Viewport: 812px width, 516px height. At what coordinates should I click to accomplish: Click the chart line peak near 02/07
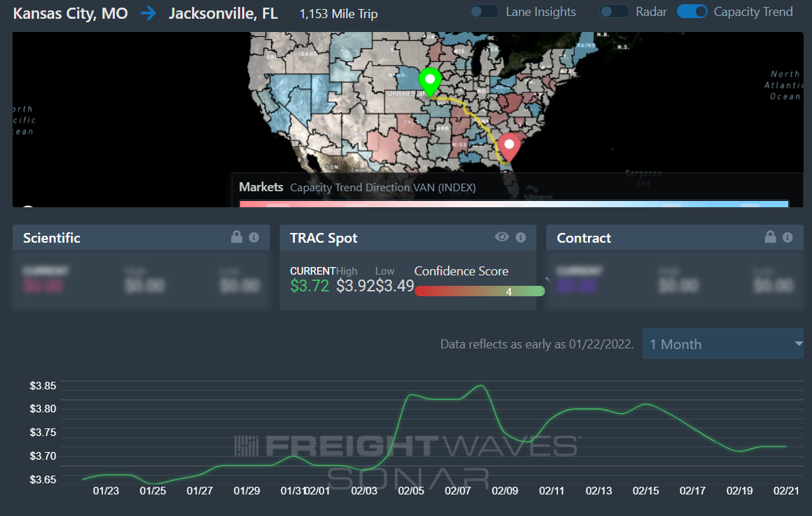click(x=480, y=385)
